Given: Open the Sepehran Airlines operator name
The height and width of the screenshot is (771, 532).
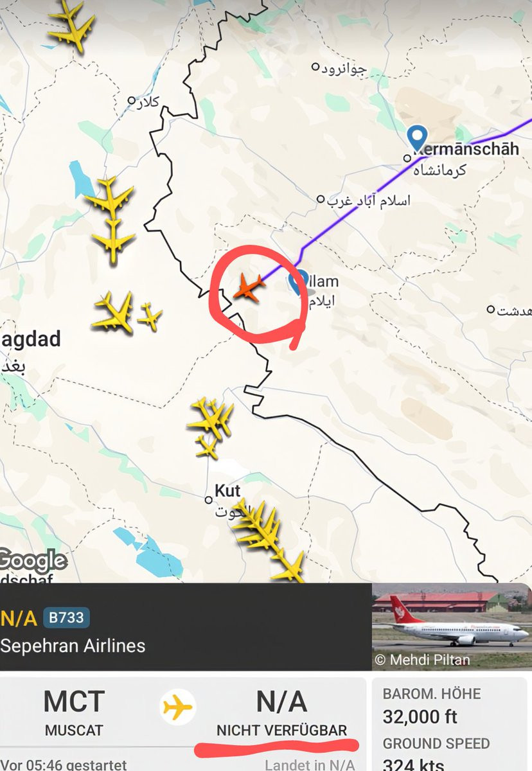Looking at the screenshot, I should click(73, 645).
